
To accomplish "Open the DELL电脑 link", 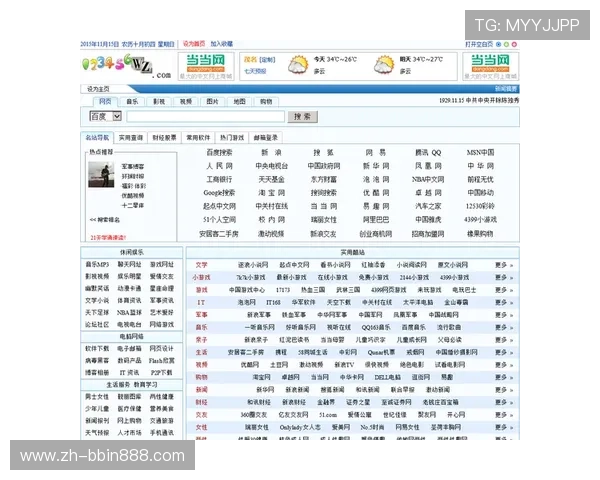I will [x=387, y=377].
